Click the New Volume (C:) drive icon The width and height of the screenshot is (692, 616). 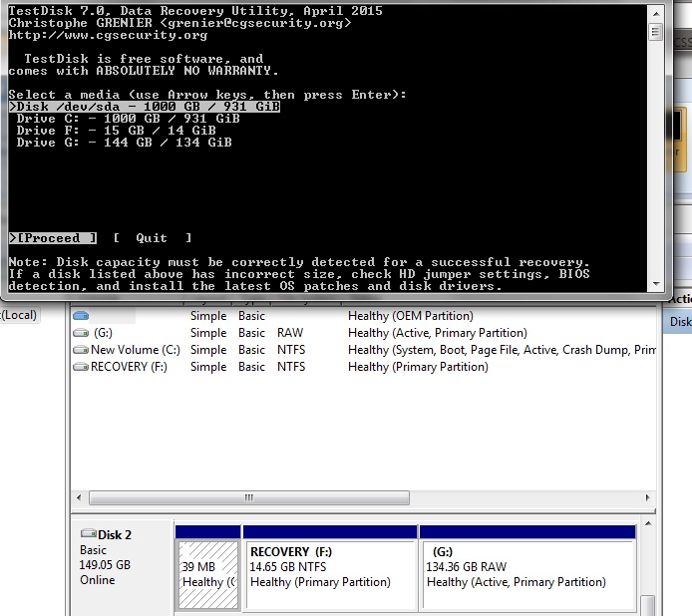click(81, 350)
